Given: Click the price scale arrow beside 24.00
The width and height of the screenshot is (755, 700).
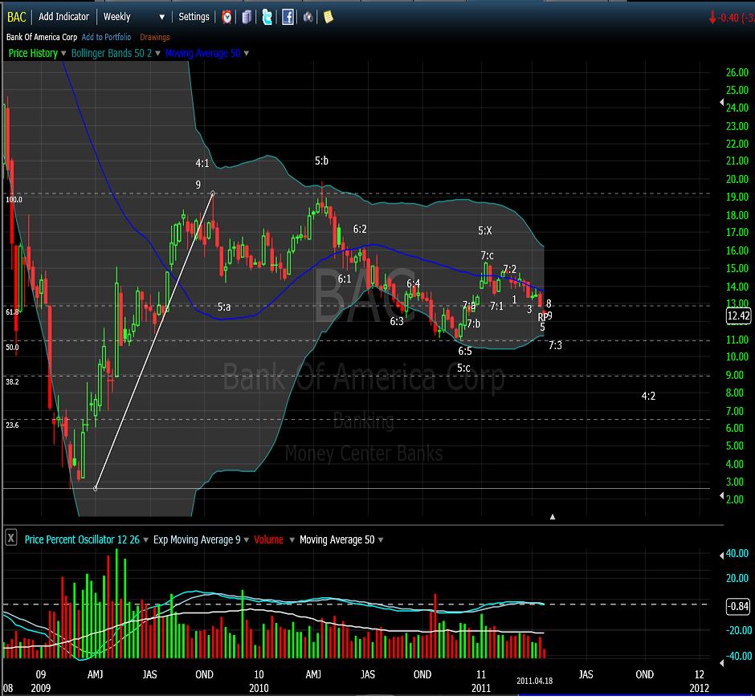Looking at the screenshot, I should pos(721,103).
